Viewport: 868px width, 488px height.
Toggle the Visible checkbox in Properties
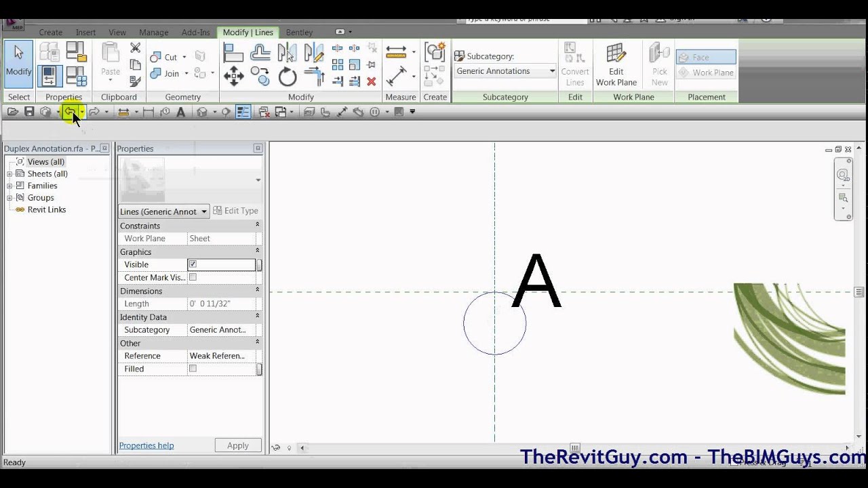point(193,264)
